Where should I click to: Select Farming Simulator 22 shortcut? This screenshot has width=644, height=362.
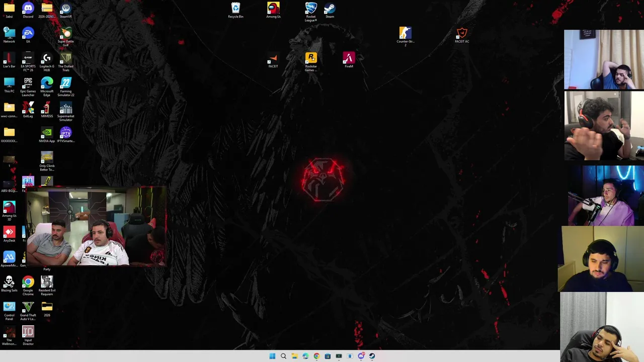[x=66, y=87]
